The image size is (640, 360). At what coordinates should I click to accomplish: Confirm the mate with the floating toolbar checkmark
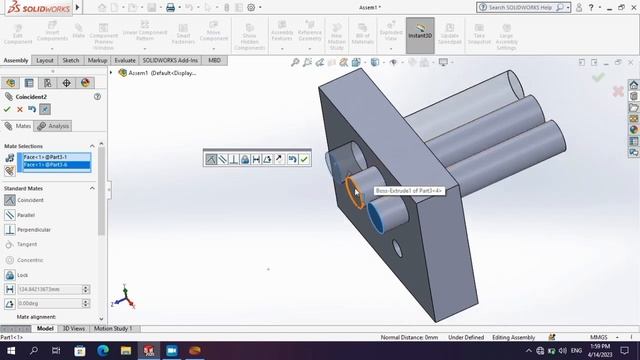click(304, 159)
